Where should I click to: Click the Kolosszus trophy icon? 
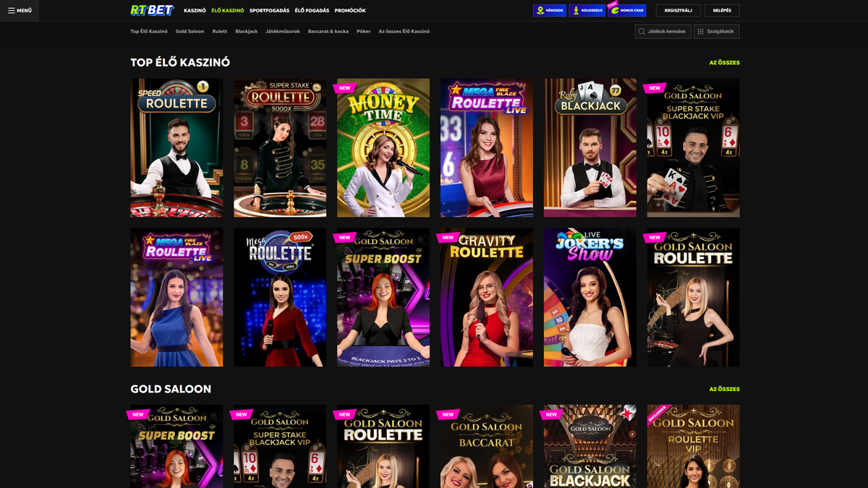tap(576, 10)
